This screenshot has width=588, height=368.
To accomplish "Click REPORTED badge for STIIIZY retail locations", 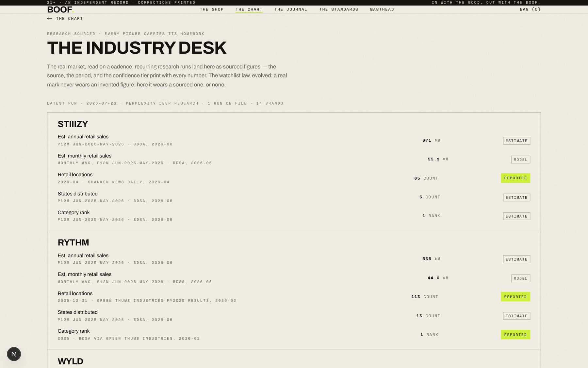I will tap(515, 178).
